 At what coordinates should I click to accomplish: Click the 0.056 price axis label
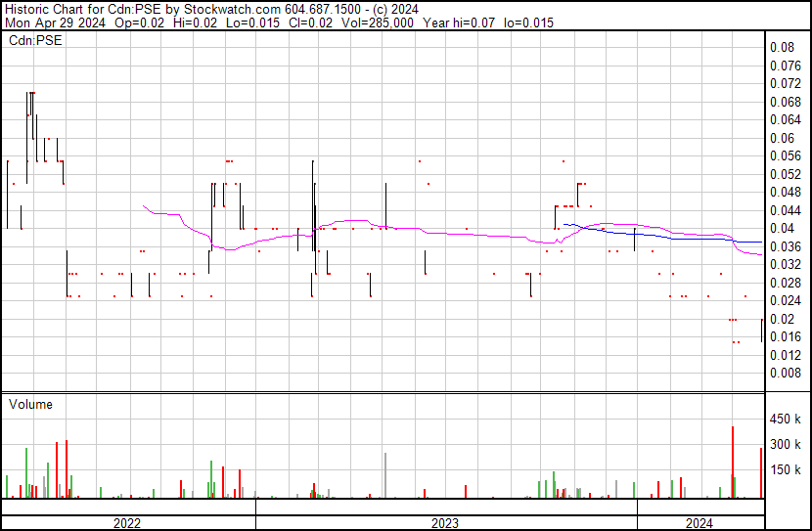click(x=785, y=156)
